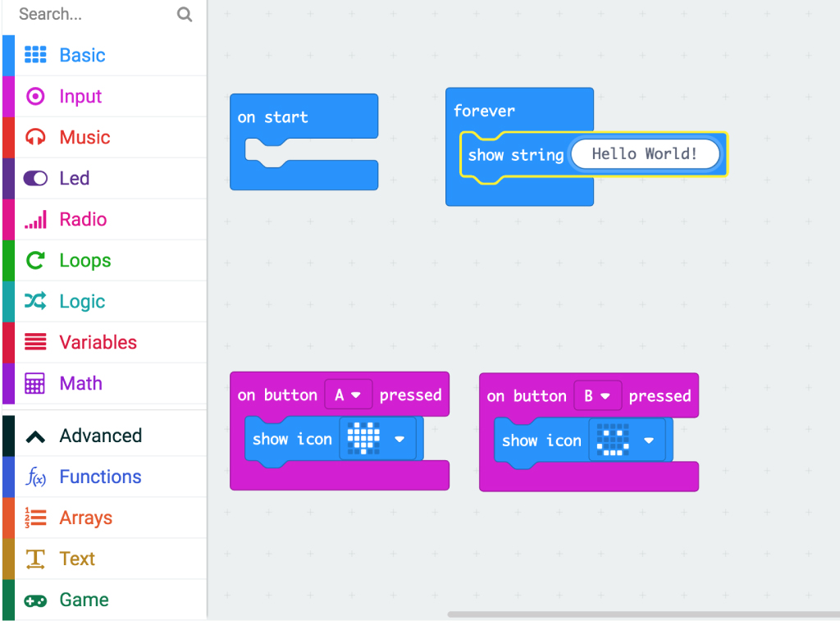Click the search magnifier icon

(x=185, y=15)
